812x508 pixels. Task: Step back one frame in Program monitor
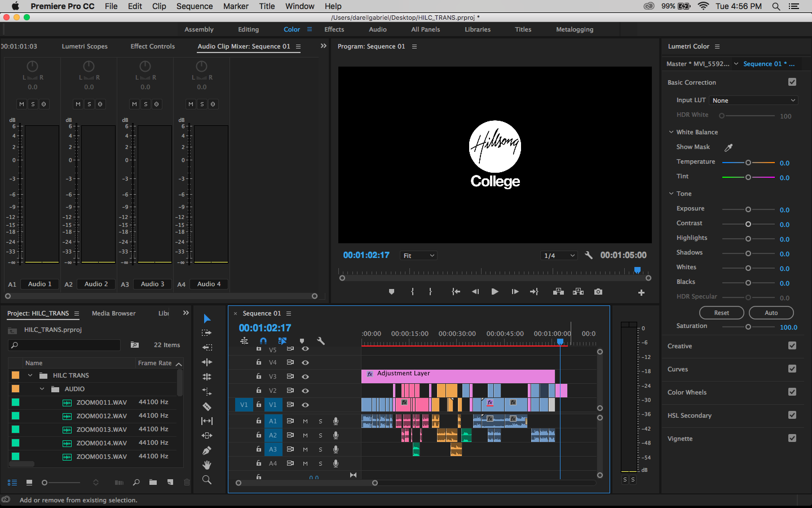[475, 292]
